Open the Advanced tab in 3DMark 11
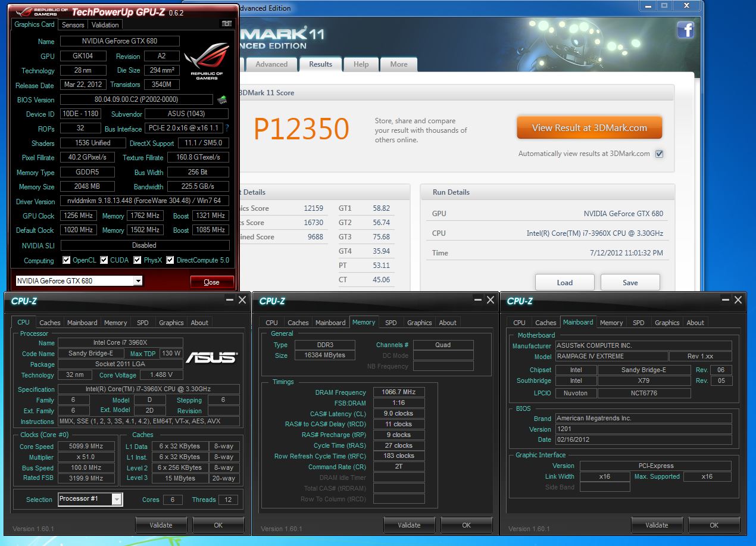The height and width of the screenshot is (546, 756). pos(271,64)
